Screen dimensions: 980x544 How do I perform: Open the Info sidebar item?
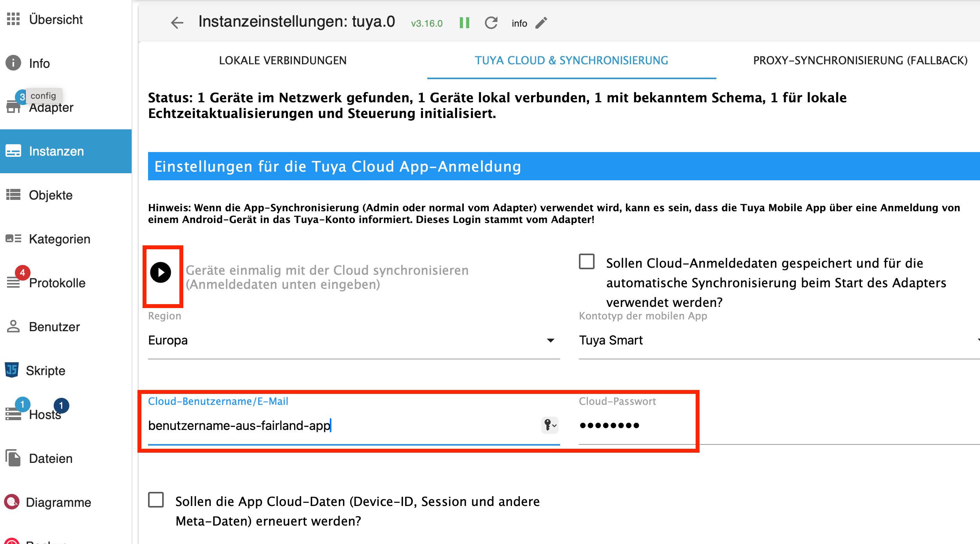[39, 63]
